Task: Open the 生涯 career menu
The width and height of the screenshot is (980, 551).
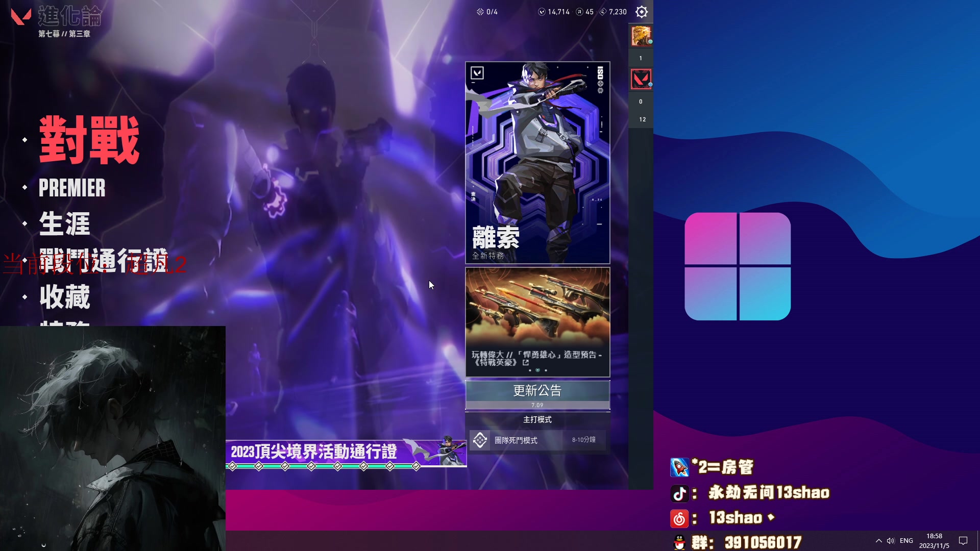Action: (65, 223)
